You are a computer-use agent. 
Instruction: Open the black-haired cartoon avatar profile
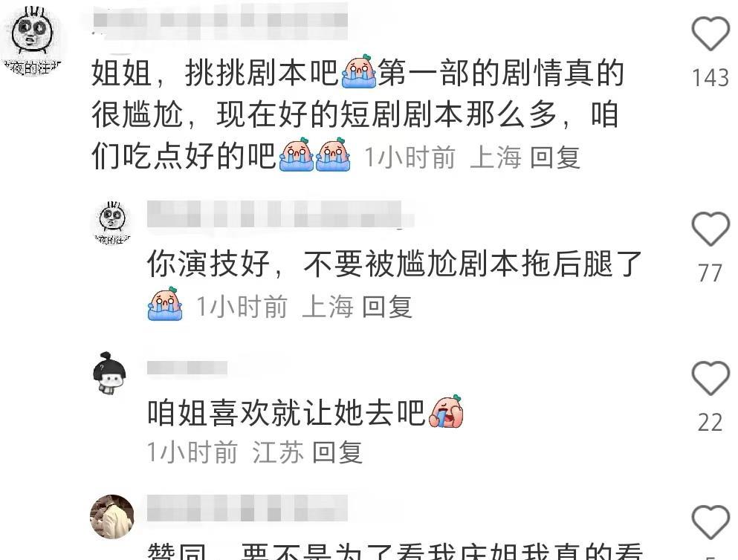pyautogui.click(x=109, y=372)
